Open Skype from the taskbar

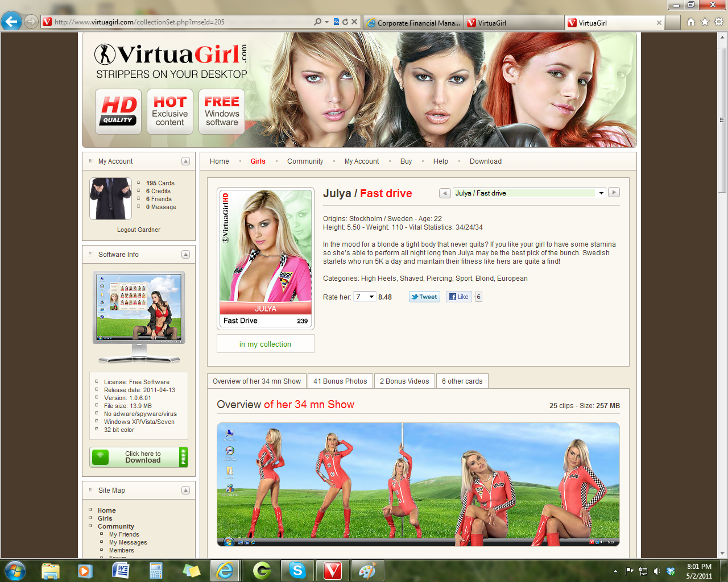(x=297, y=570)
